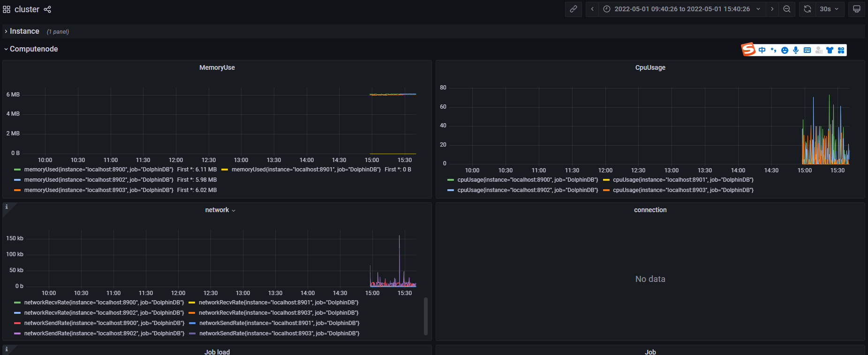This screenshot has width=868, height=355.
Task: Click the network legend vertical scrollbar
Action: [x=426, y=316]
